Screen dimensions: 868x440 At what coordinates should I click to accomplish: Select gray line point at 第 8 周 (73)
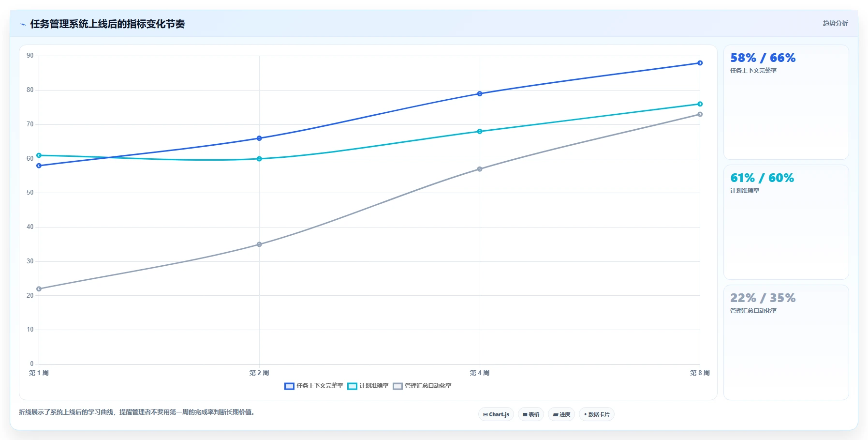tap(700, 114)
